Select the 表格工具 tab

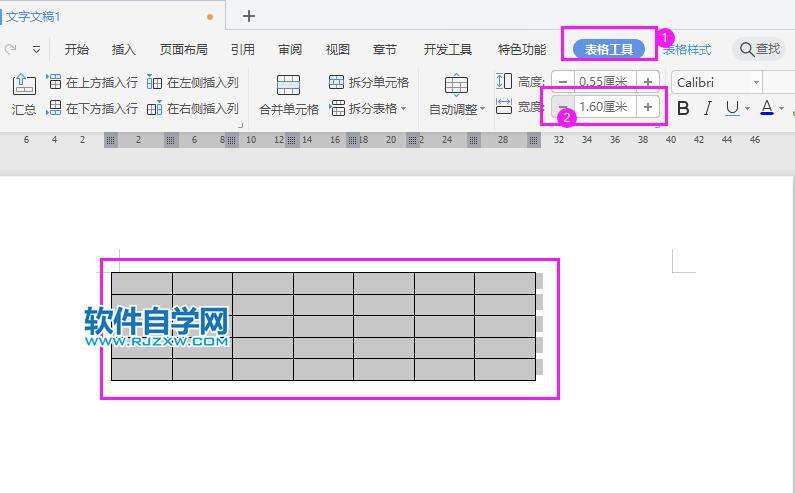(609, 49)
